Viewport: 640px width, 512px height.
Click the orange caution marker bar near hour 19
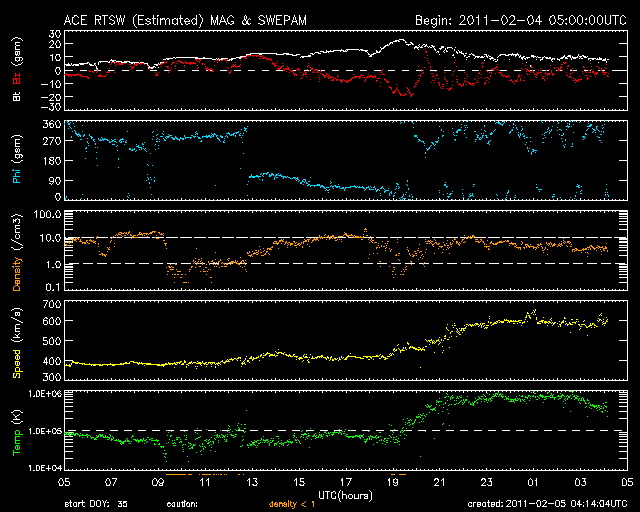(398, 474)
